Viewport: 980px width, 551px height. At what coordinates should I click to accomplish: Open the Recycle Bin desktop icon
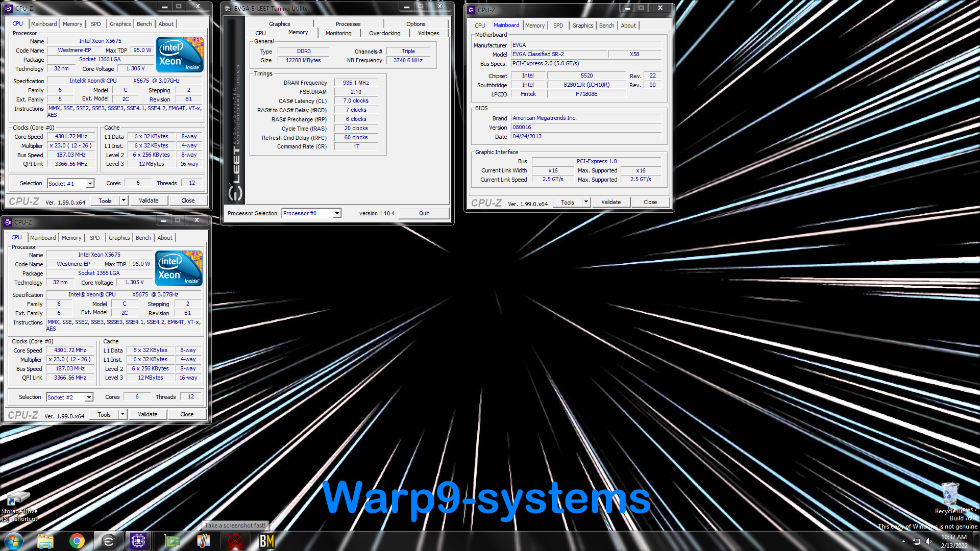[950, 497]
